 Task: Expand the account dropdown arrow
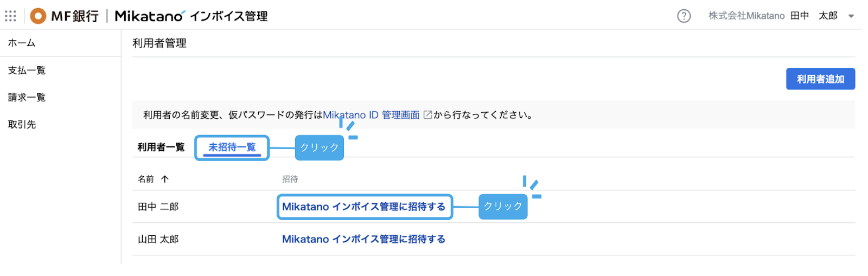pos(851,16)
